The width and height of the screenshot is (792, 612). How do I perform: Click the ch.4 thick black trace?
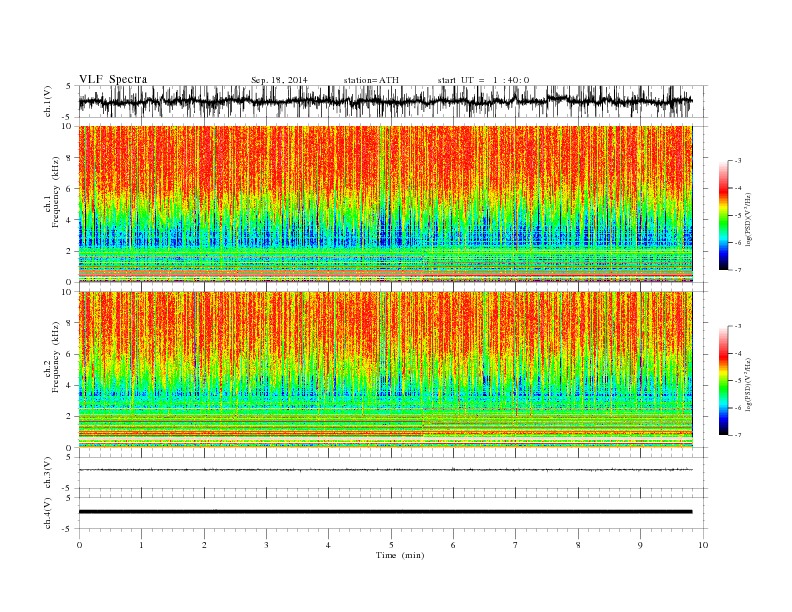(385, 512)
